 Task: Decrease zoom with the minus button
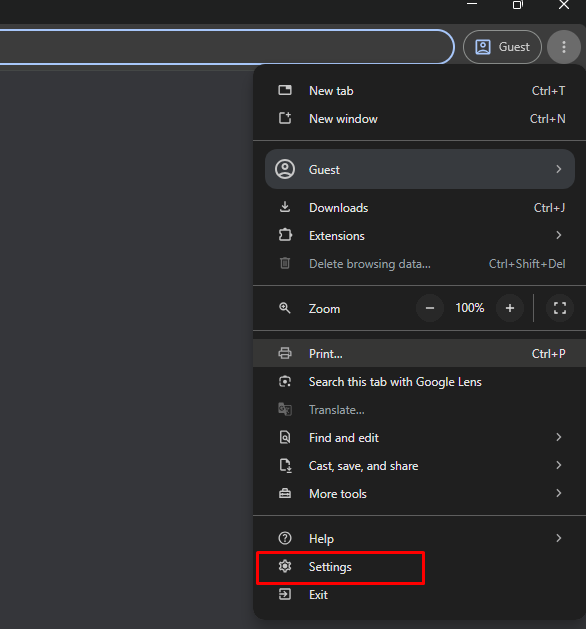tap(430, 308)
